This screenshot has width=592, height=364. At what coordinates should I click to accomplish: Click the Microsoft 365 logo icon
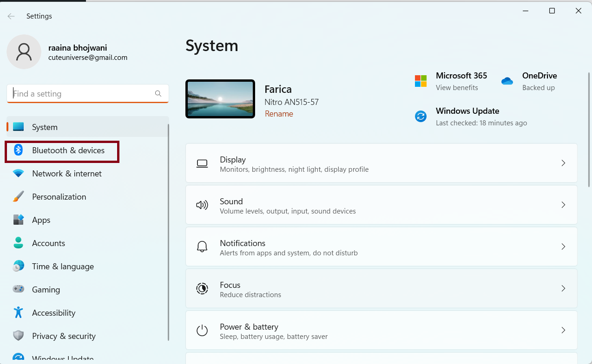421,81
